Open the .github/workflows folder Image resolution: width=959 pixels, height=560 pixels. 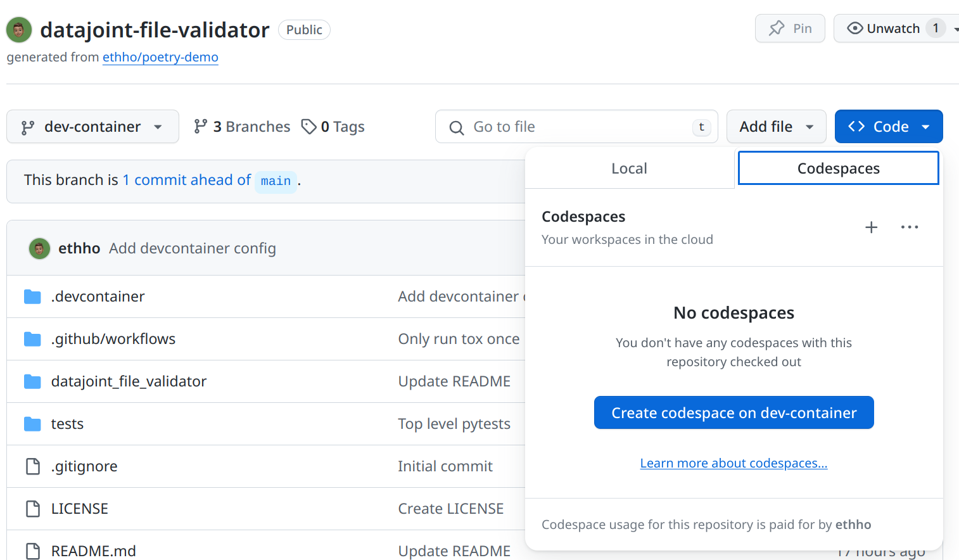pos(113,339)
